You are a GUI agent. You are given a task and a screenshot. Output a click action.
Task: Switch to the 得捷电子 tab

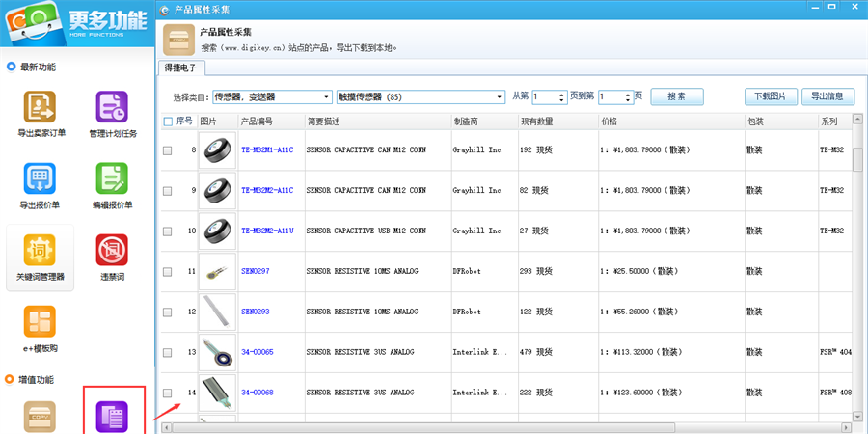click(180, 68)
